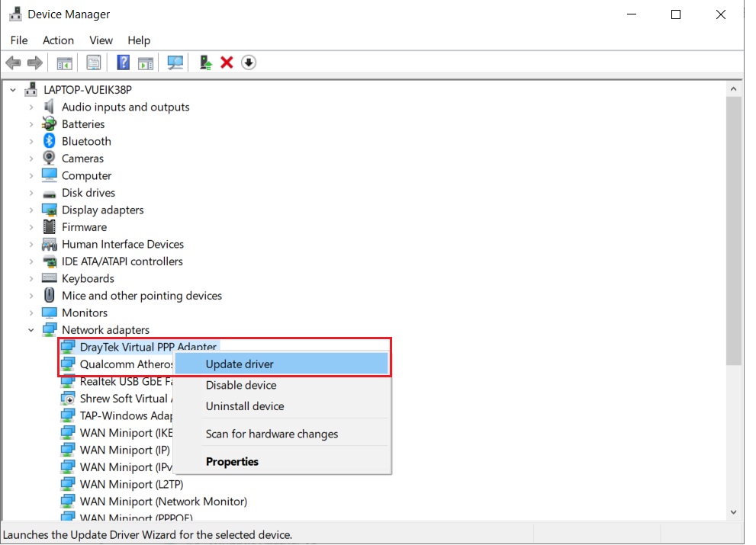This screenshot has width=756, height=545.
Task: Click the Show/Hide console tree toolbar icon
Action: click(65, 62)
